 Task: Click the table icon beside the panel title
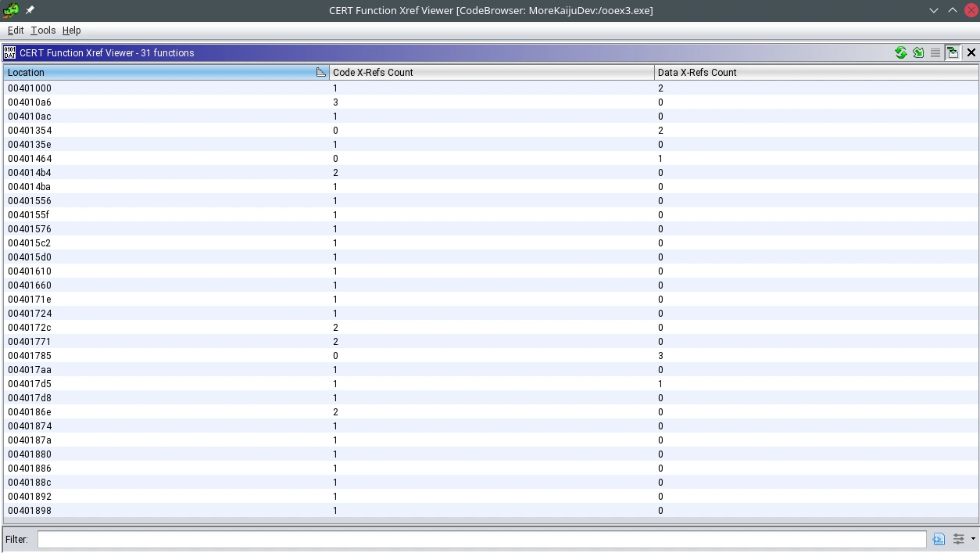pyautogui.click(x=9, y=52)
